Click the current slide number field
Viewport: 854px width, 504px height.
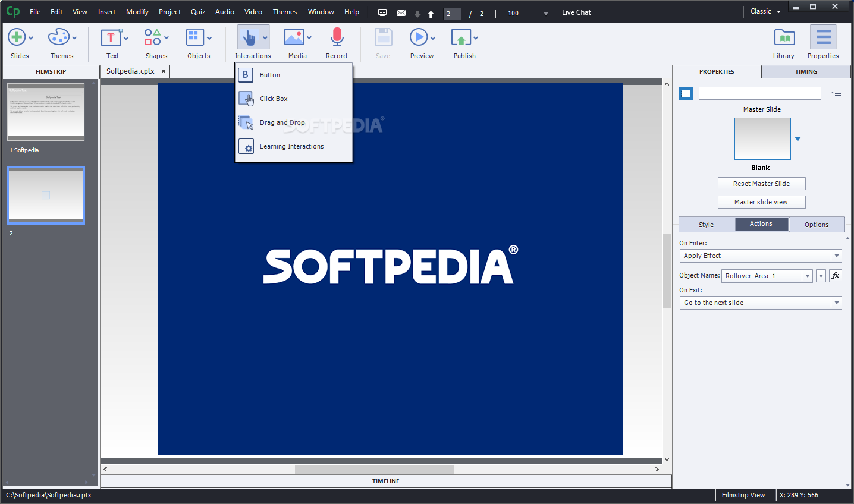(452, 14)
